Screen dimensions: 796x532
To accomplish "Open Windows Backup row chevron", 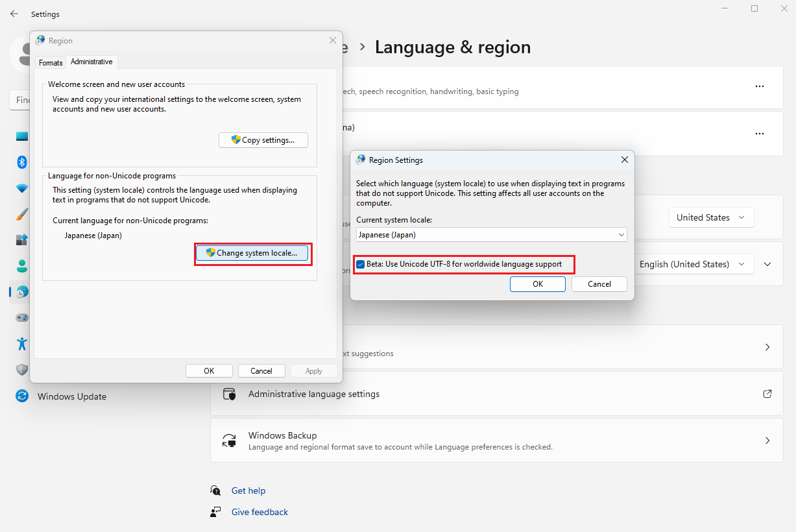I will 767,441.
